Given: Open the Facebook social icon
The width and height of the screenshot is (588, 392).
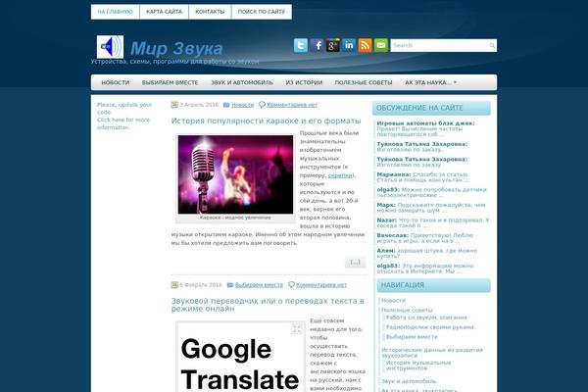Looking at the screenshot, I should click(317, 45).
